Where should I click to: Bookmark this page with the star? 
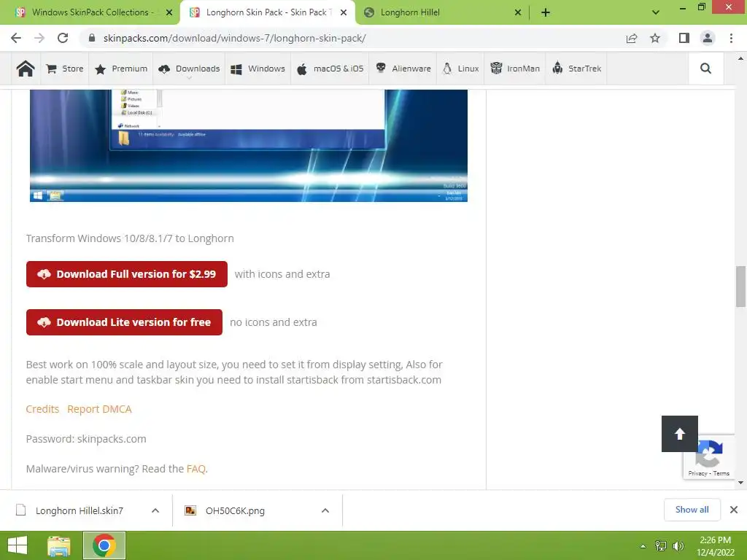pos(655,38)
